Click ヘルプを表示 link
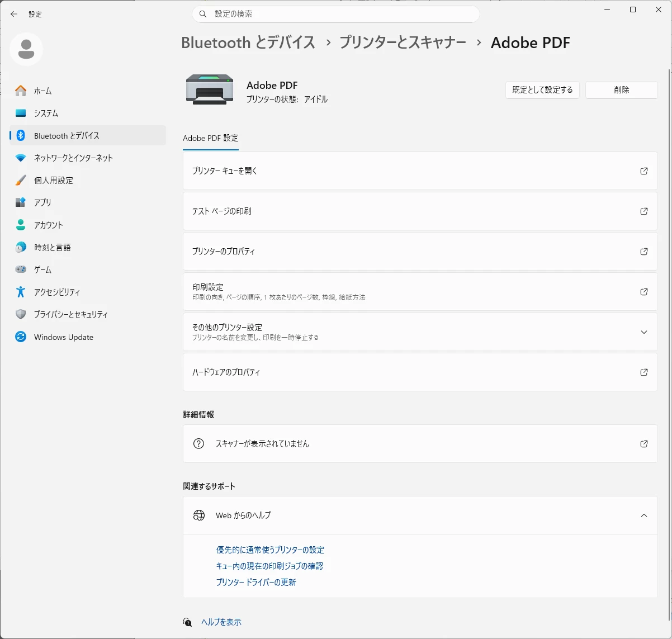The image size is (672, 639). pyautogui.click(x=221, y=622)
